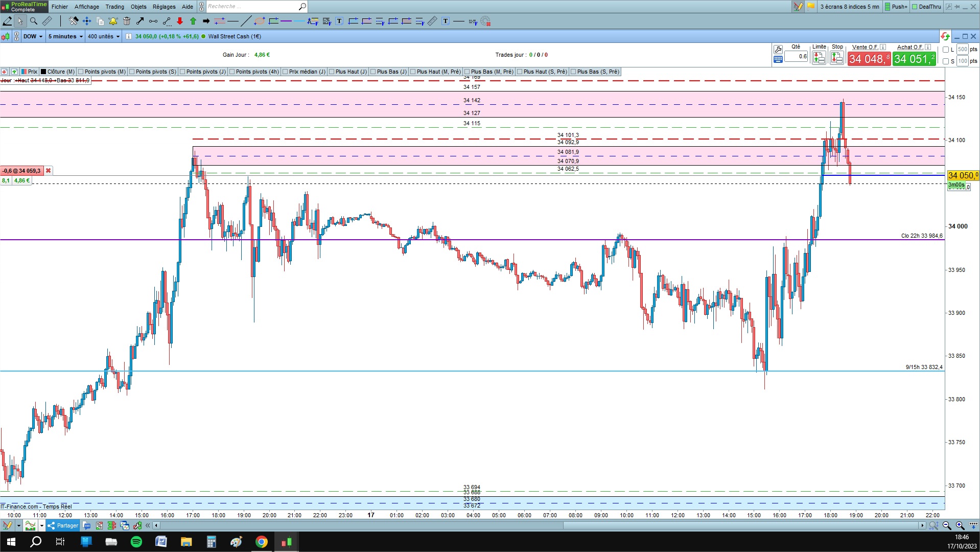Viewport: 980px width, 552px height.
Task: Click the Partager share button
Action: point(63,525)
